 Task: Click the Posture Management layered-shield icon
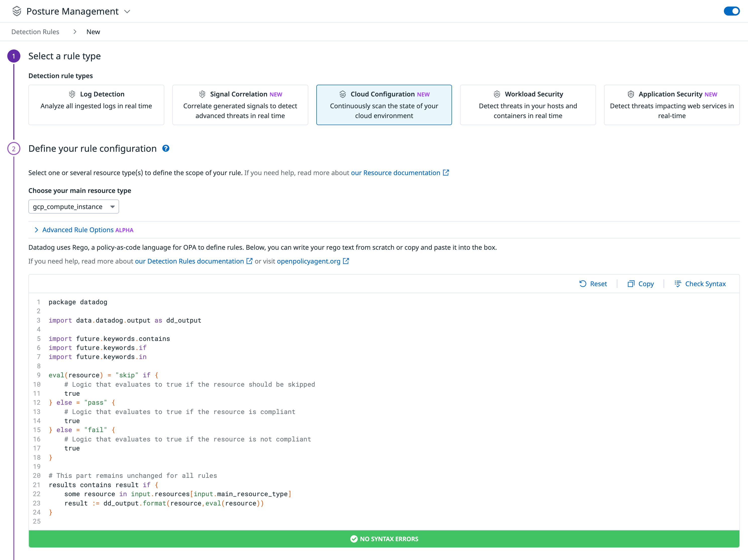[x=17, y=11]
